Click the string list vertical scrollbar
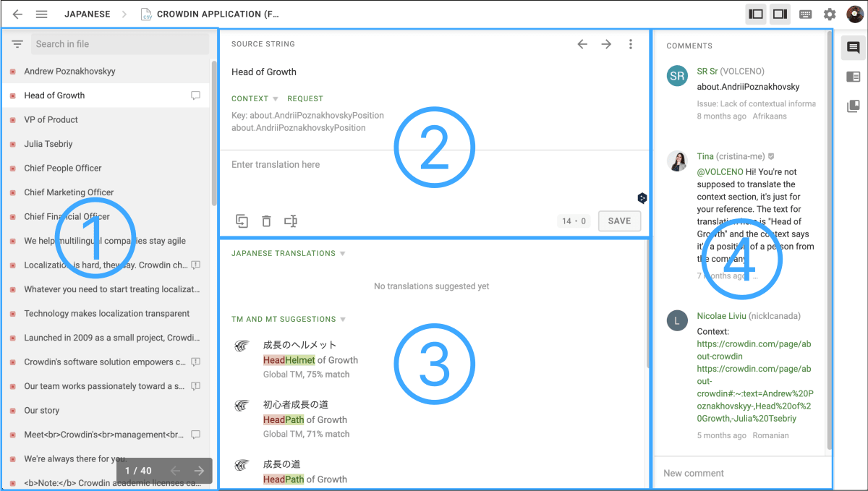Viewport: 868px width, 491px height. (x=214, y=134)
